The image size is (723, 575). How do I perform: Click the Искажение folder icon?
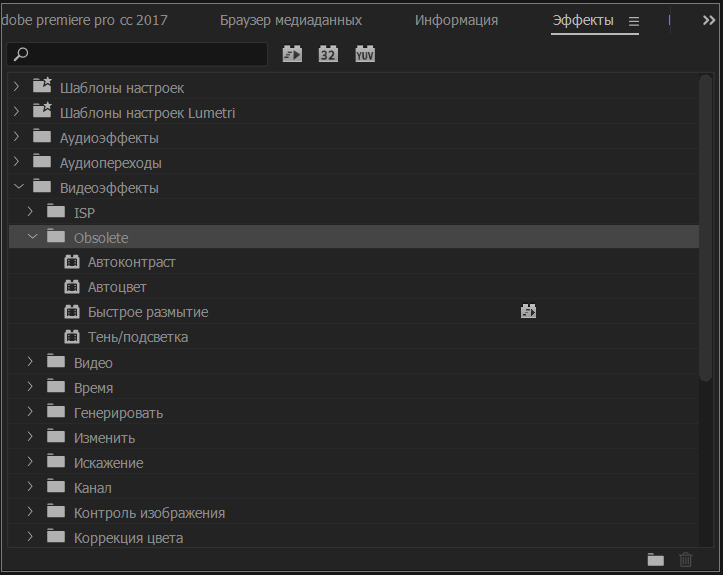[x=56, y=461]
